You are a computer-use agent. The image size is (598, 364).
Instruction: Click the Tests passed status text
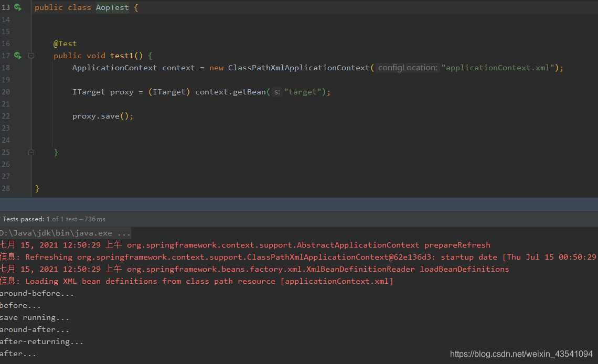pyautogui.click(x=54, y=219)
